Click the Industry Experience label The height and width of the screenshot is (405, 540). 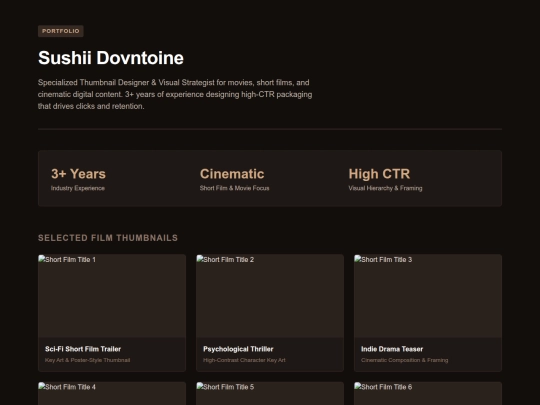78,188
